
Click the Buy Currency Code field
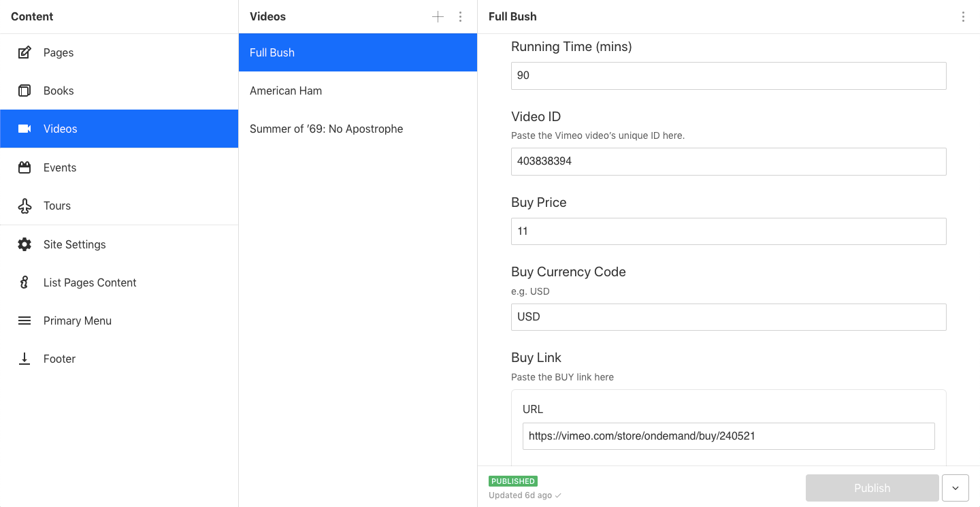tap(729, 317)
